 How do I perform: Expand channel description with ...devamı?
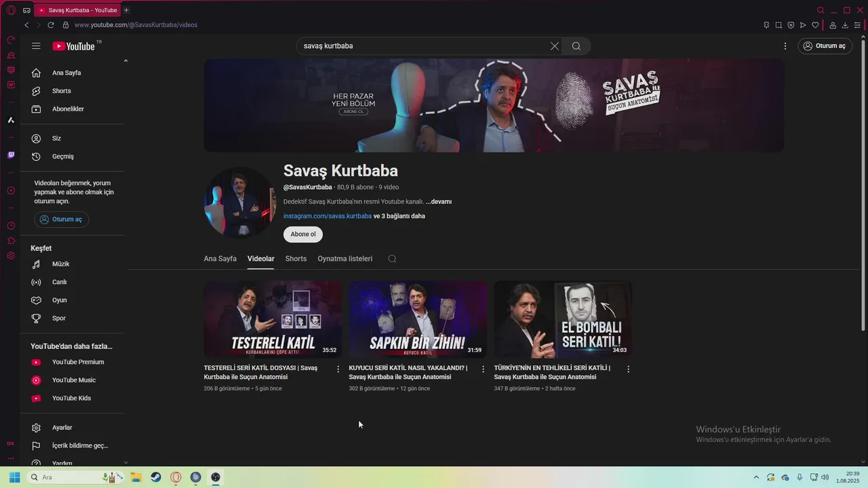(x=439, y=202)
